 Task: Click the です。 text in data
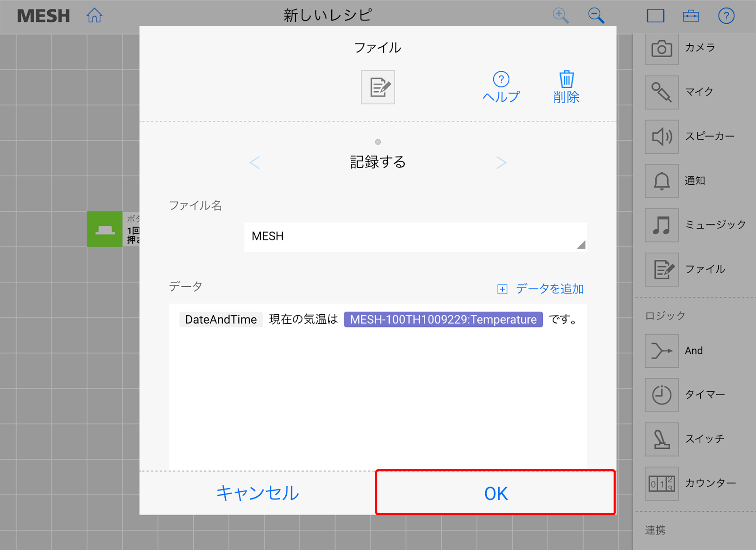pyautogui.click(x=563, y=319)
